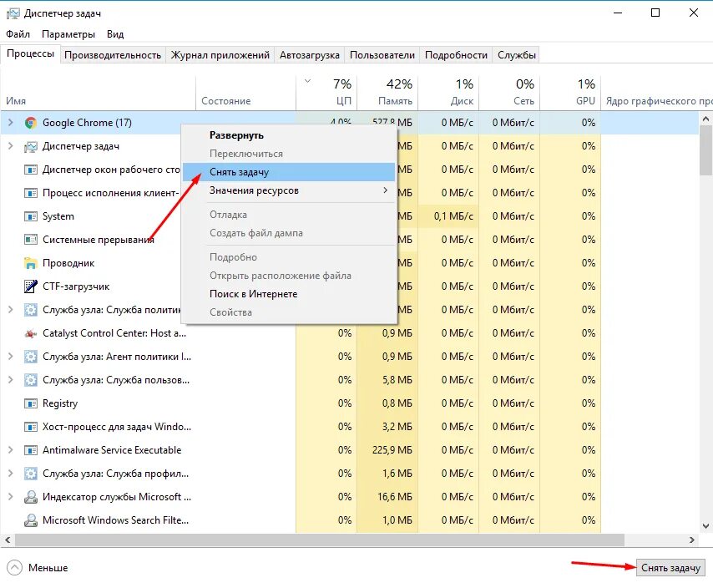Sort by the Сеть column header

click(509, 93)
